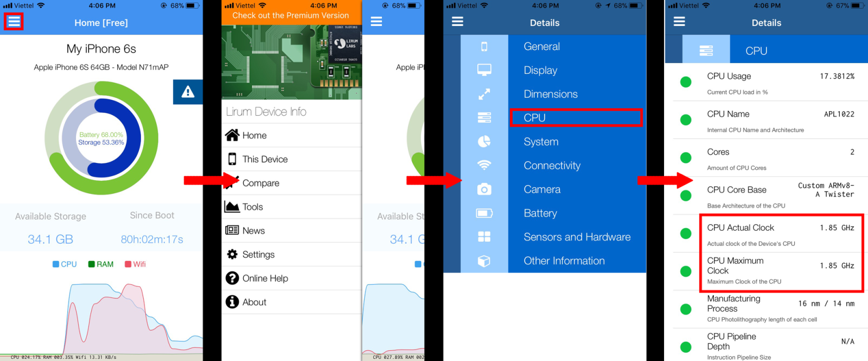The image size is (868, 361).
Task: Tap the System pie chart icon
Action: point(484,141)
